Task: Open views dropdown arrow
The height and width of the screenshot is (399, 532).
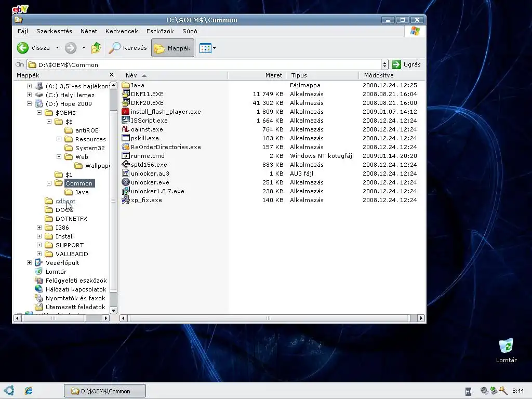Action: [x=214, y=48]
